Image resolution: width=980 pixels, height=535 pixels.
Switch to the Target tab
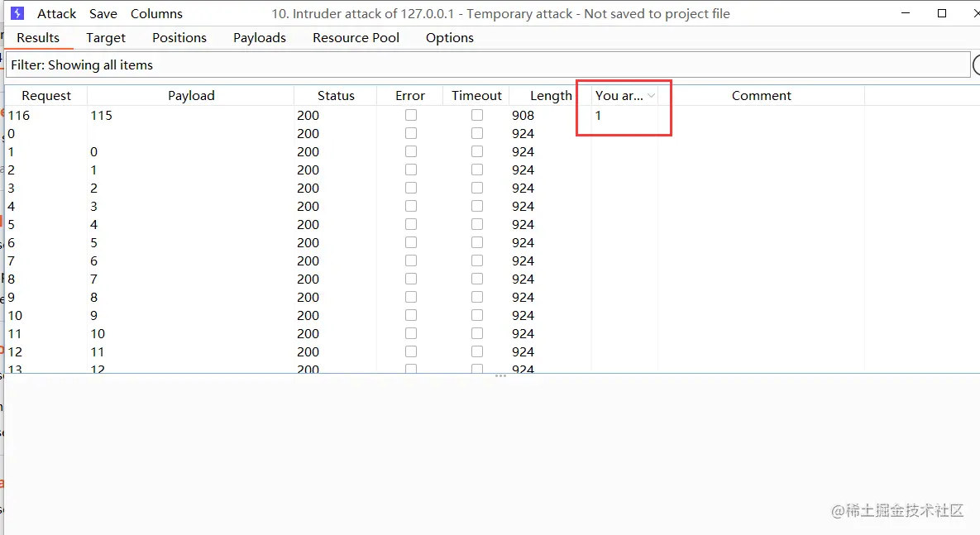click(x=106, y=37)
